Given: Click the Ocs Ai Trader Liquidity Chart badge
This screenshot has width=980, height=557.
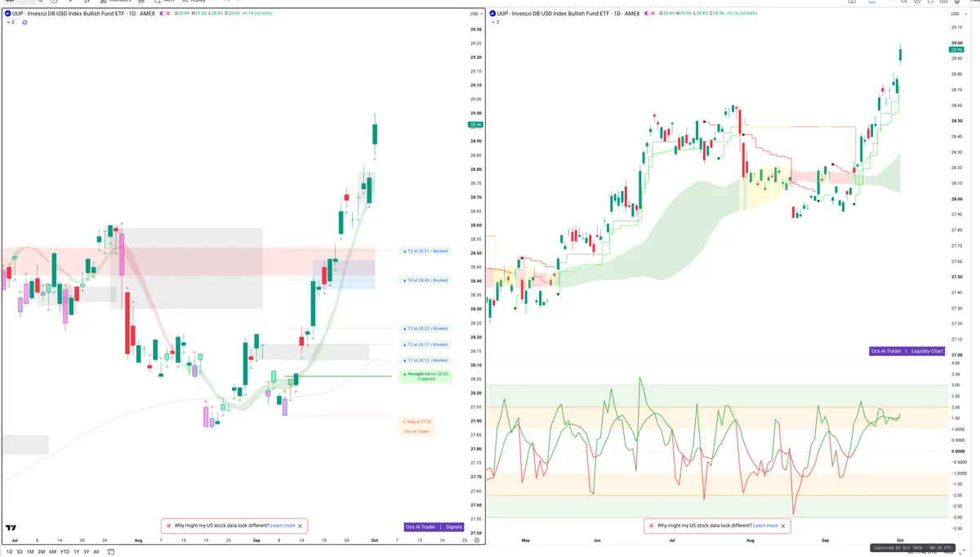Looking at the screenshot, I should tap(906, 351).
